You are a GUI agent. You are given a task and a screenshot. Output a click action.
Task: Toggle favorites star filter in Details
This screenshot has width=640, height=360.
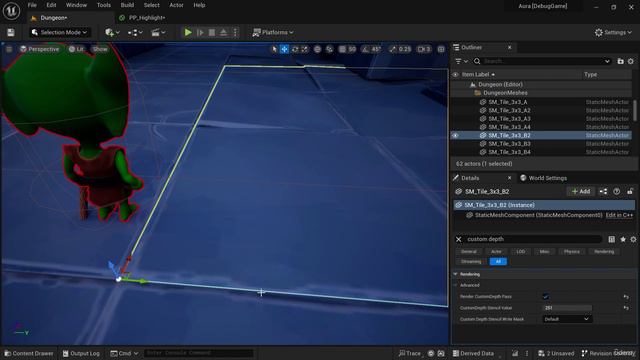coord(623,239)
